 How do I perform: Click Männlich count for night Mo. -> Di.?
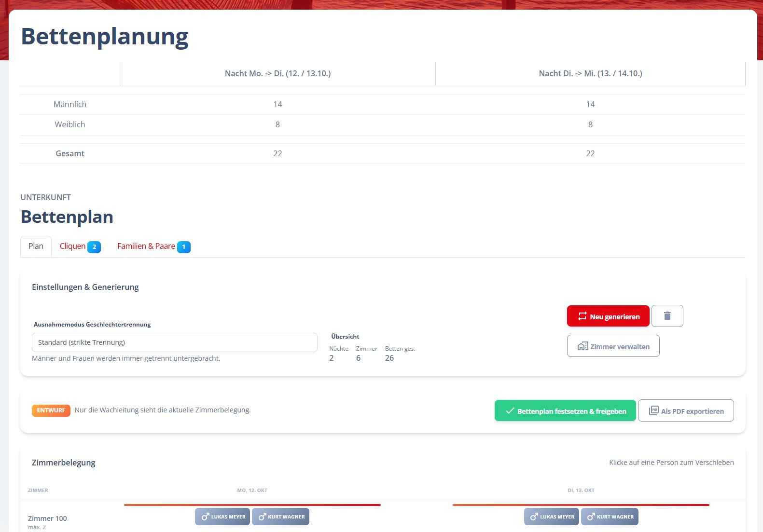pyautogui.click(x=277, y=104)
